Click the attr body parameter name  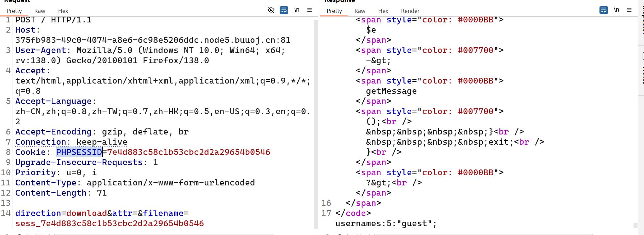pos(122,213)
